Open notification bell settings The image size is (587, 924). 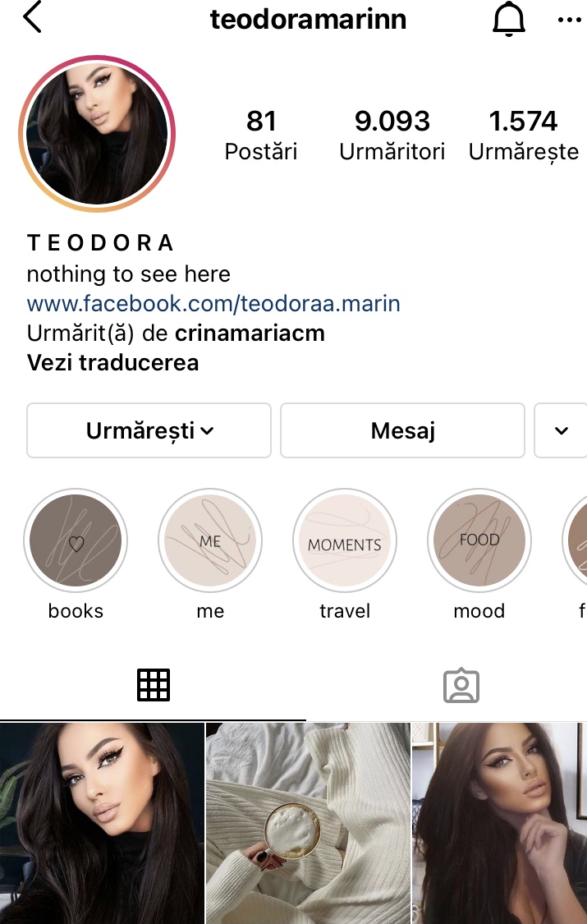[x=508, y=19]
